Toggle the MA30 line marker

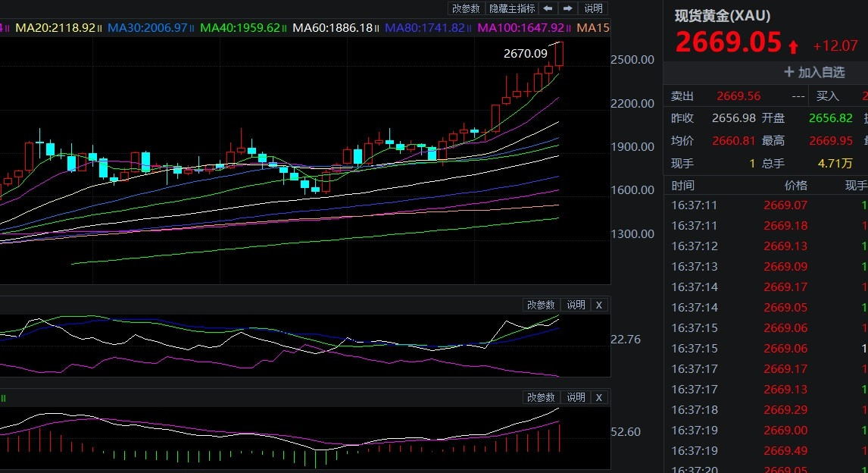click(192, 28)
